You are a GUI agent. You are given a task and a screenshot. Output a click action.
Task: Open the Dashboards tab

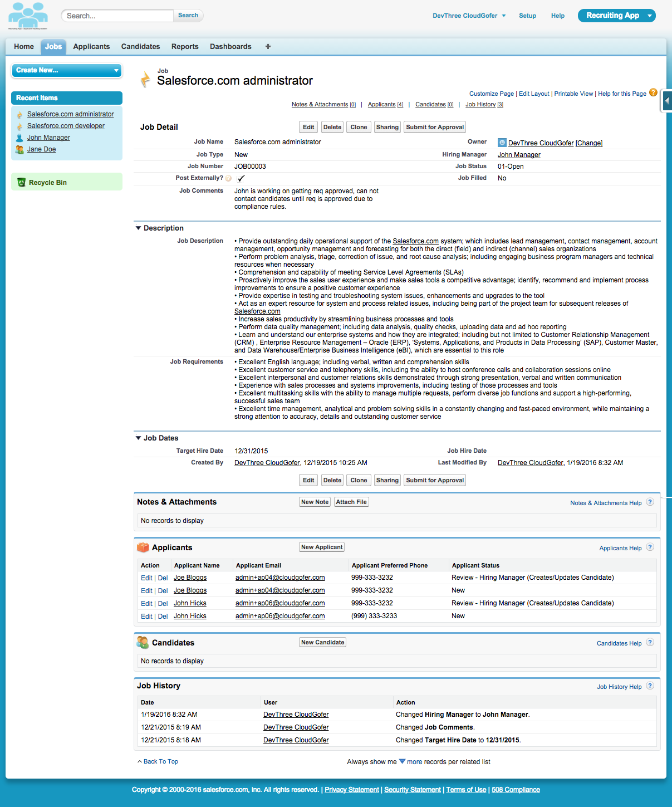click(x=230, y=47)
